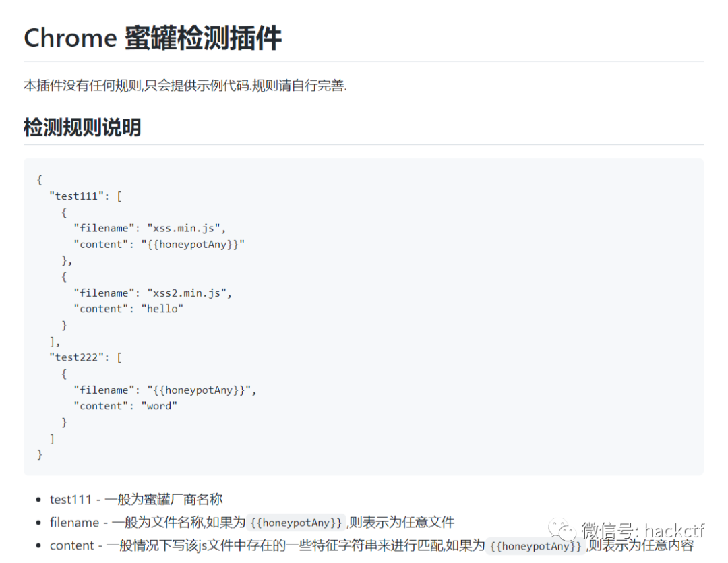Select the "hello" content value
This screenshot has height=563, width=728.
pos(162,309)
